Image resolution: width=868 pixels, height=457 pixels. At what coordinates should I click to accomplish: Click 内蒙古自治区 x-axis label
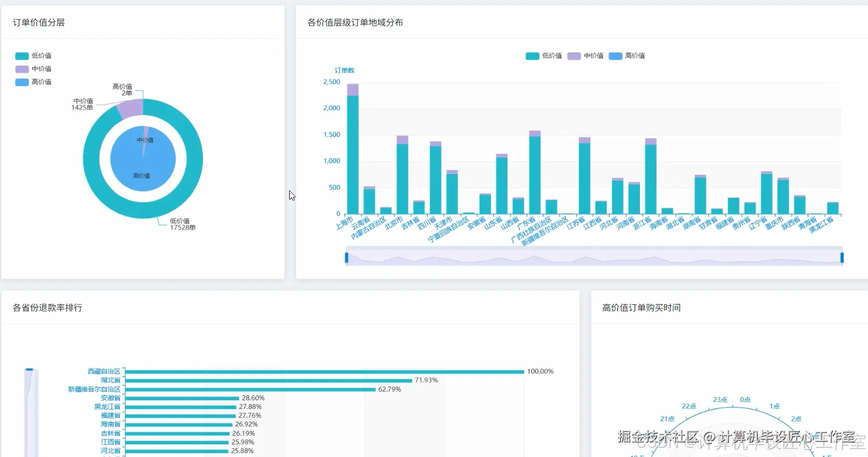point(368,228)
